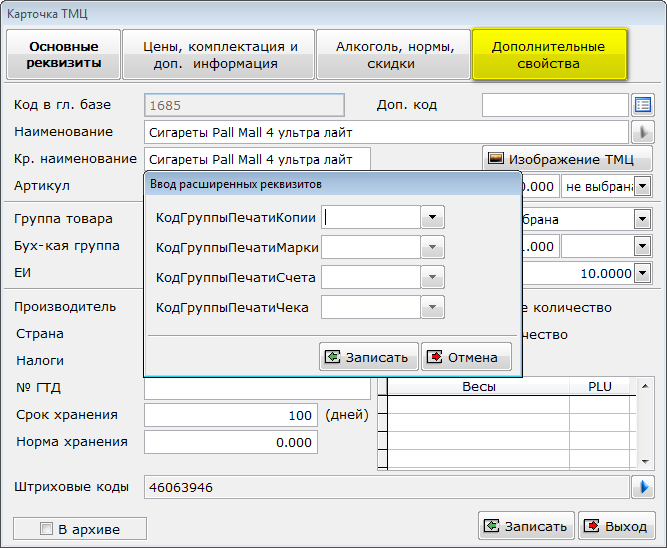Image resolution: width=667 pixels, height=548 pixels.
Task: Expand the КодГруппыПечатиЧека dropdown
Action: point(432,307)
